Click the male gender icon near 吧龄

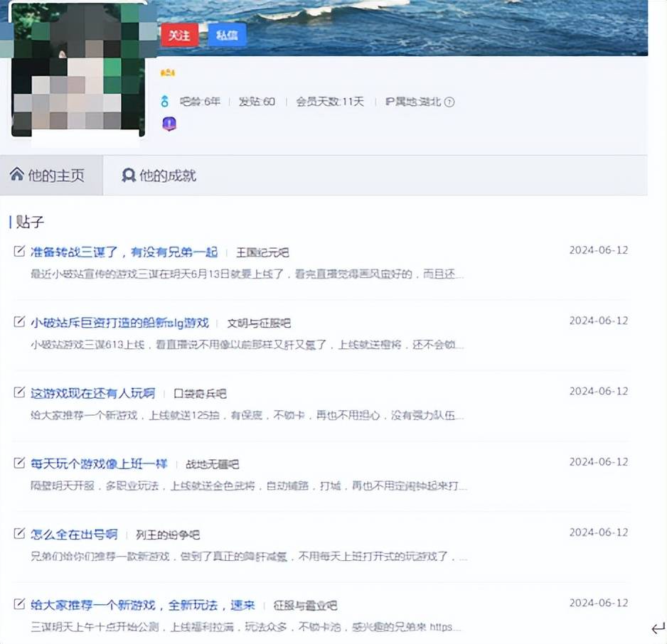click(165, 102)
